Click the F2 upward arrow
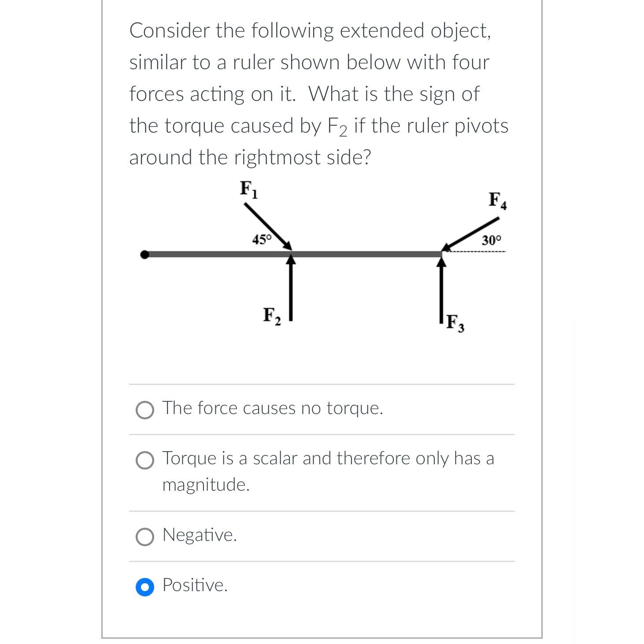Screen dimensions: 644x644 coord(291,286)
